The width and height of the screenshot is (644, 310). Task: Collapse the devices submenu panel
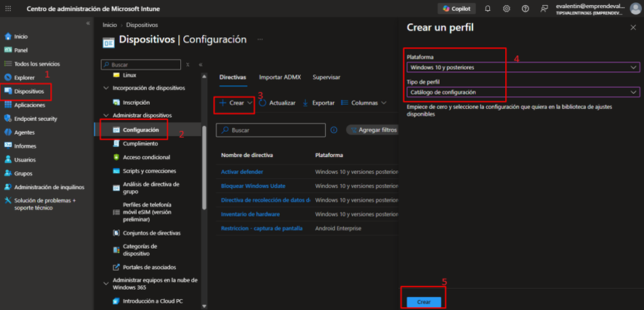(201, 65)
